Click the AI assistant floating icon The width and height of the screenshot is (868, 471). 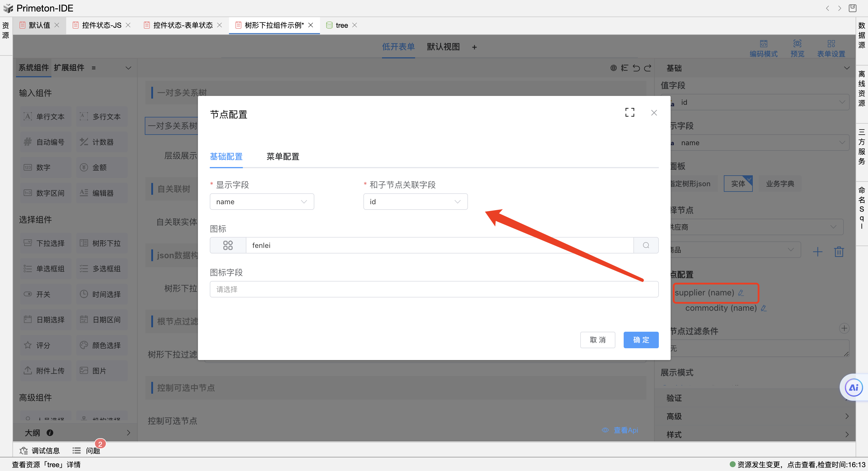(x=853, y=387)
